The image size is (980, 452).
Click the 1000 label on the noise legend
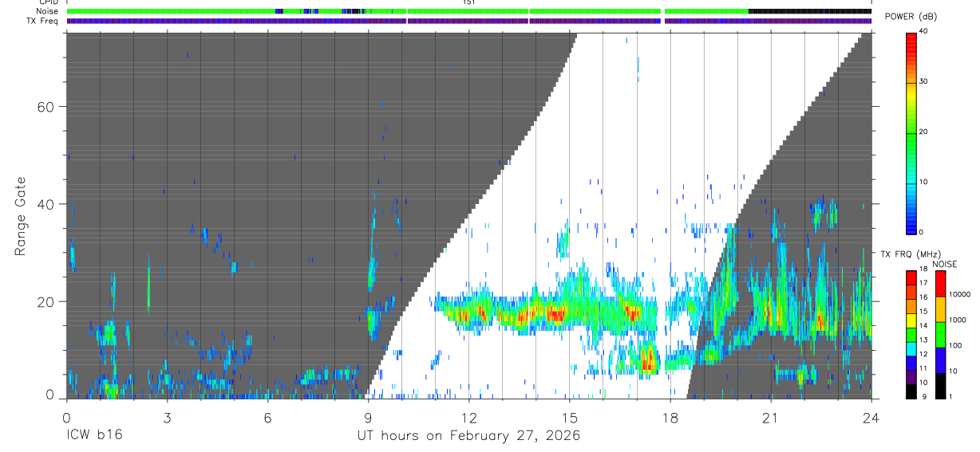[958, 320]
